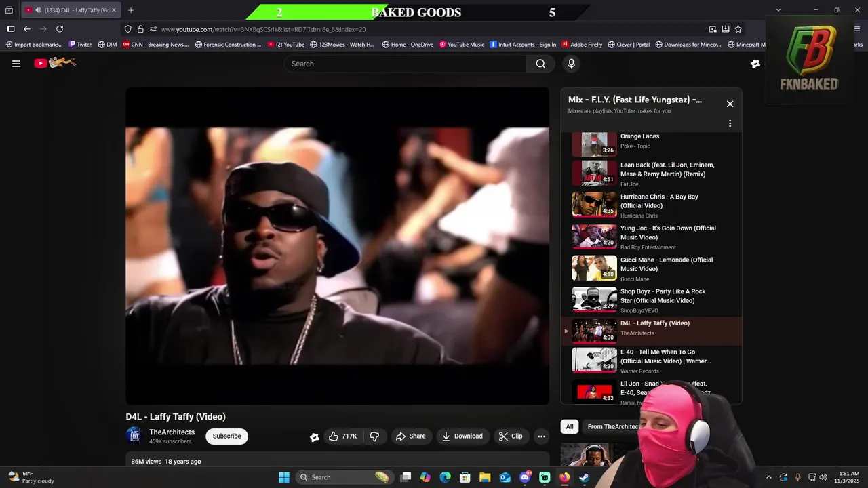
Task: Open Task View from taskbar
Action: point(406,477)
